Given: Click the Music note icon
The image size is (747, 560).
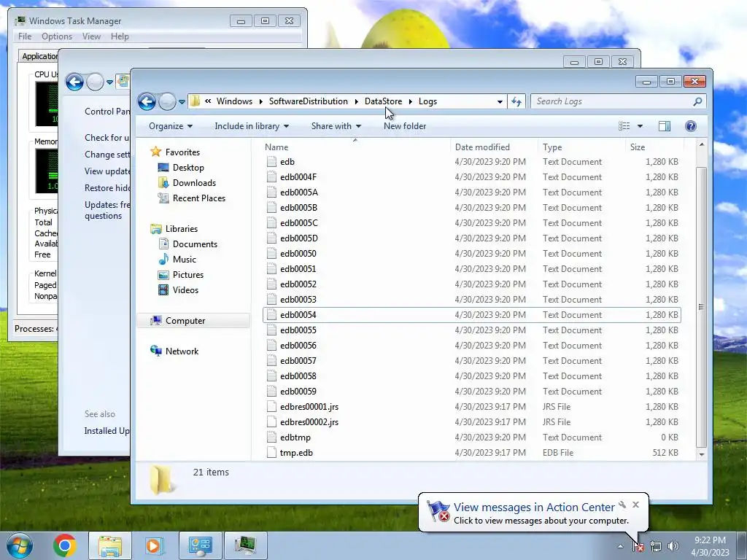Looking at the screenshot, I should (163, 259).
